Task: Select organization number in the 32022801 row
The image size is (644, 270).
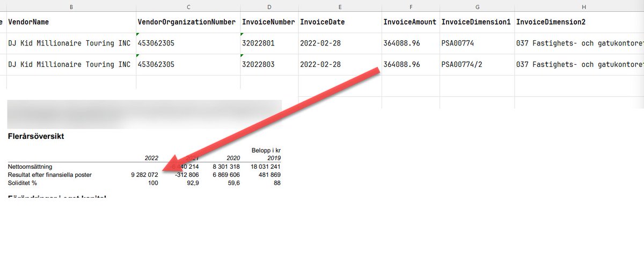Action: coord(188,43)
